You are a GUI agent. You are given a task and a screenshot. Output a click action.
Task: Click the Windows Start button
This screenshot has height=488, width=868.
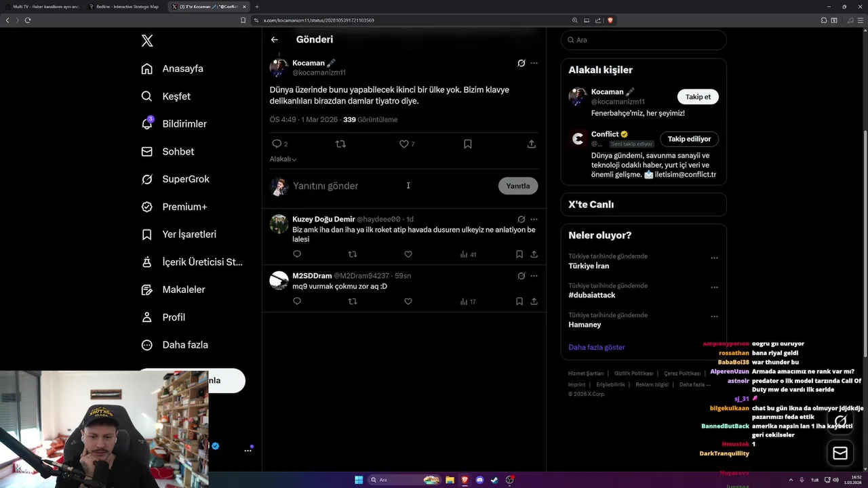pyautogui.click(x=359, y=480)
